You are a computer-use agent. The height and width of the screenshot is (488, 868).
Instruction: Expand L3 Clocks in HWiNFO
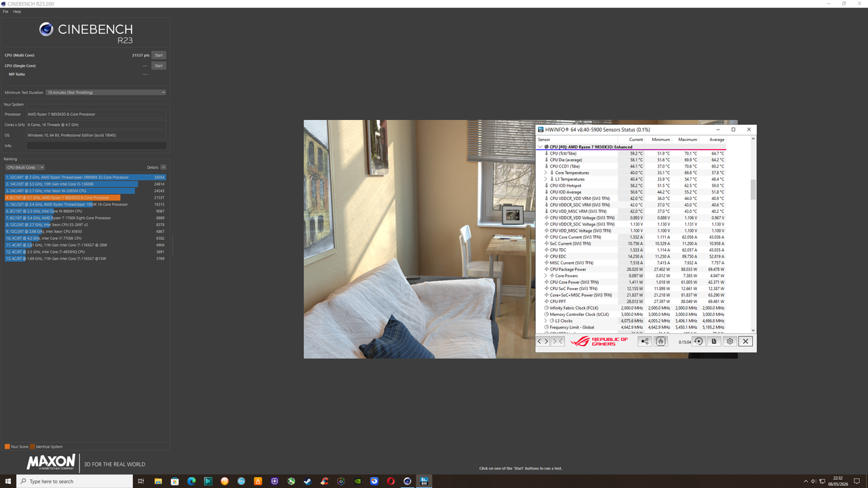546,321
